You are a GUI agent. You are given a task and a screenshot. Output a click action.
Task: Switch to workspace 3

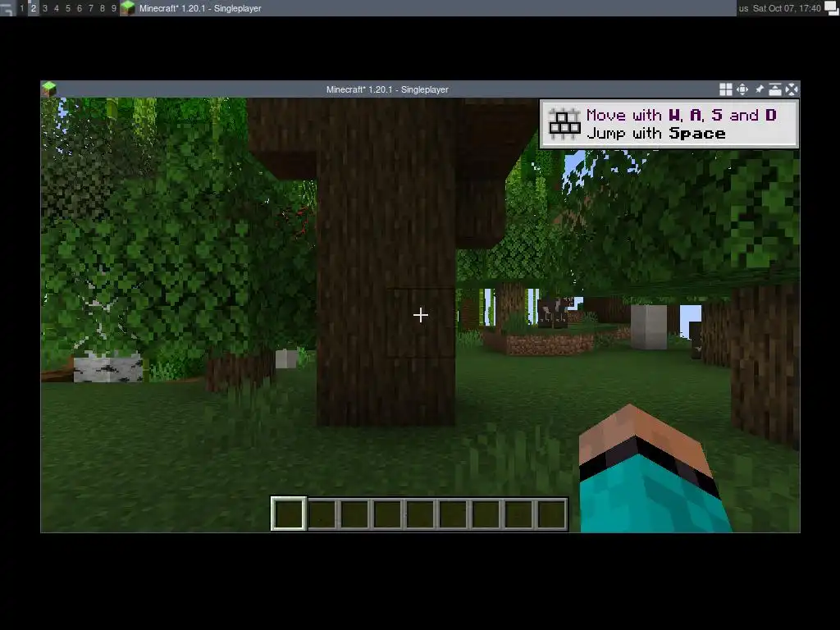45,8
